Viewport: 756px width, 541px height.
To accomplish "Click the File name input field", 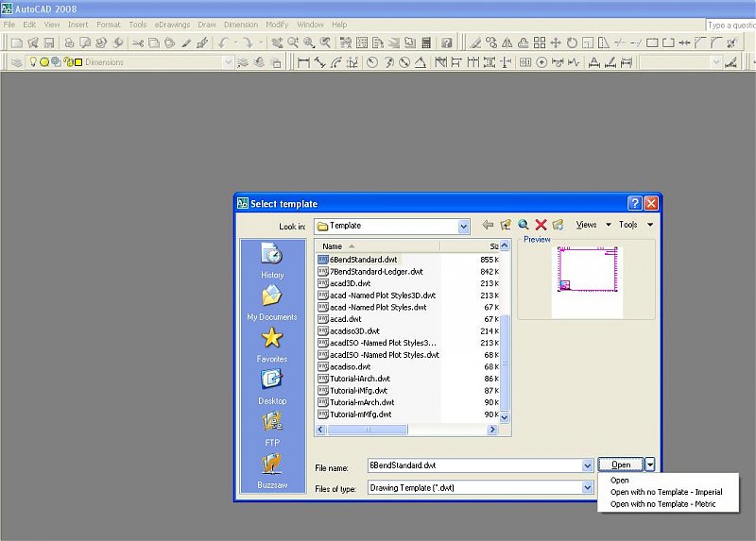I will pyautogui.click(x=474, y=465).
